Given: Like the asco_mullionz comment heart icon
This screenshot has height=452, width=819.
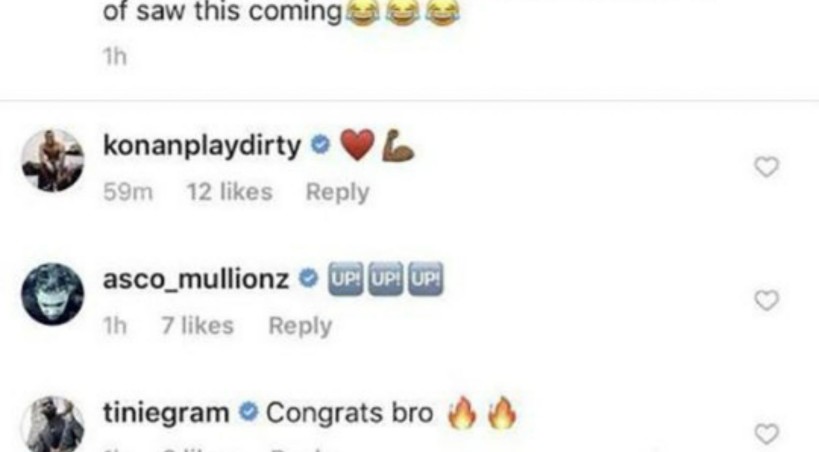Looking at the screenshot, I should pos(766,300).
